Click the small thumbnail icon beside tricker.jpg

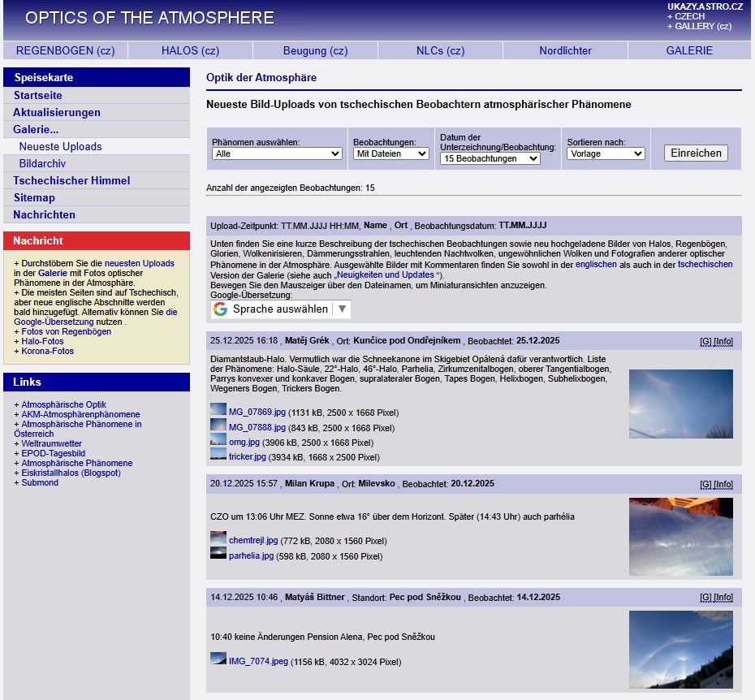[x=218, y=455]
